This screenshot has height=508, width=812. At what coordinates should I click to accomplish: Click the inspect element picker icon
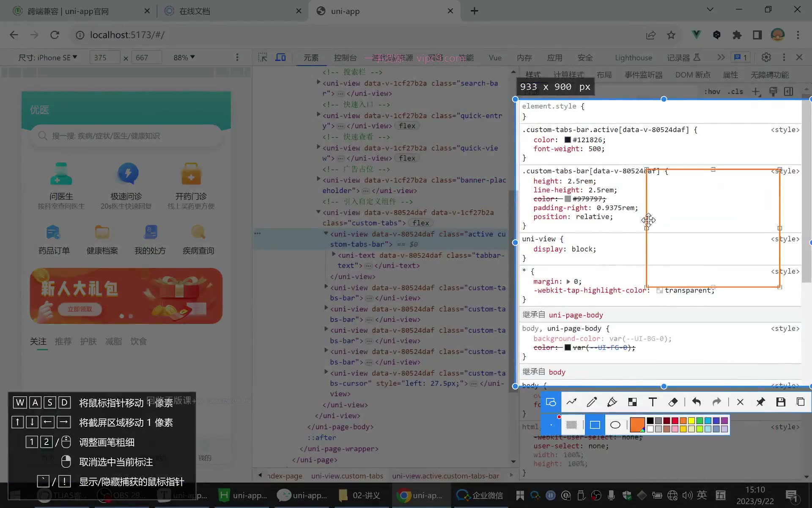click(263, 57)
